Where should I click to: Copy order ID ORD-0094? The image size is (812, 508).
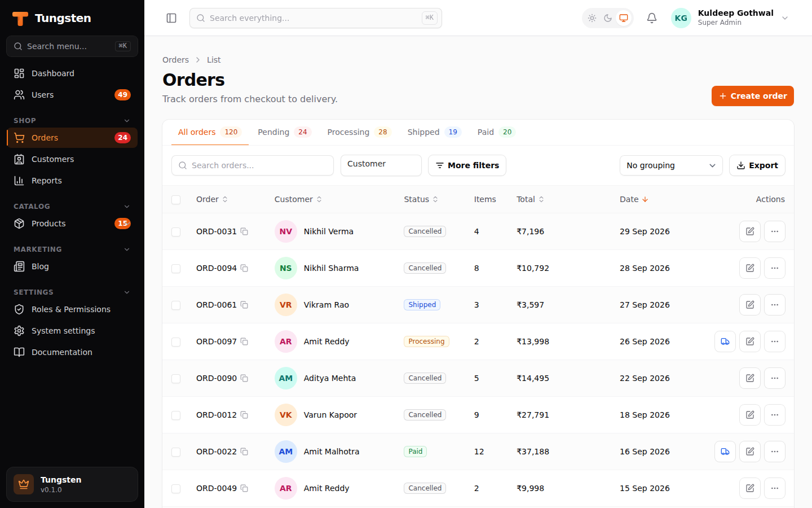point(244,268)
